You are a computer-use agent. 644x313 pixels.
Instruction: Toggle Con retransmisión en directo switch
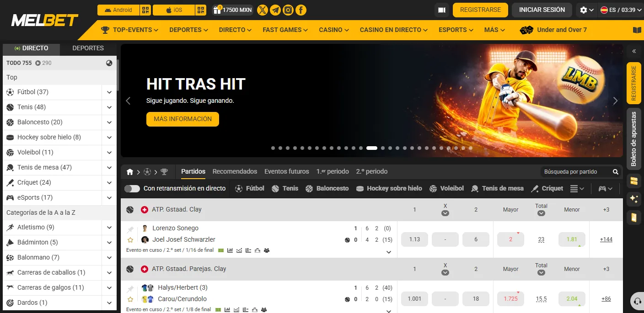click(x=132, y=188)
